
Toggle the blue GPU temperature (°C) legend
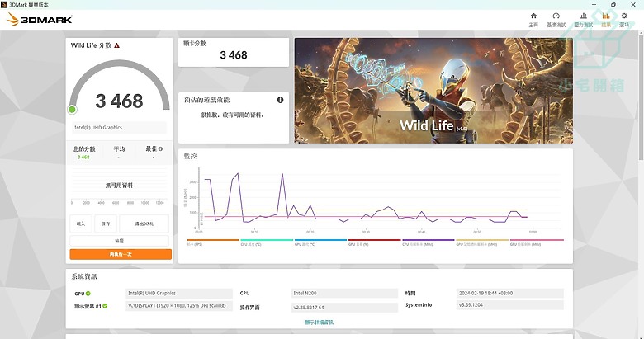(x=320, y=242)
